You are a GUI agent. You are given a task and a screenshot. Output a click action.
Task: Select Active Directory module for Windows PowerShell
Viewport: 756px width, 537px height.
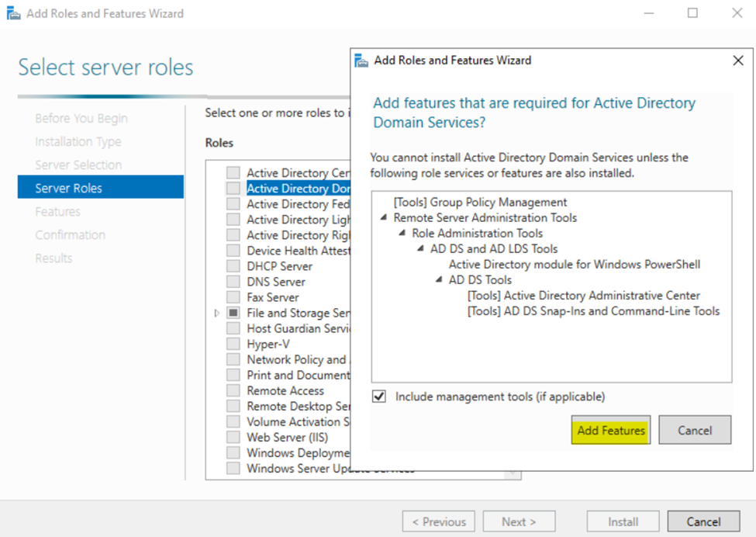coord(575,265)
